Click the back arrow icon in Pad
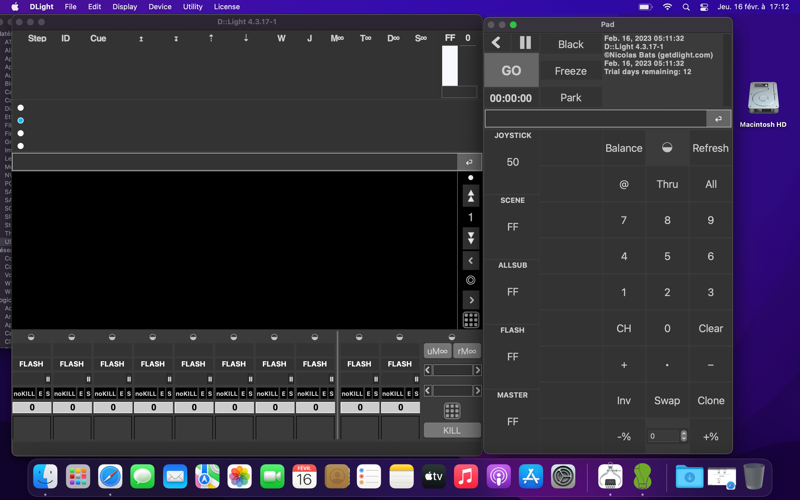Viewport: 800px width, 500px height. pos(497,43)
